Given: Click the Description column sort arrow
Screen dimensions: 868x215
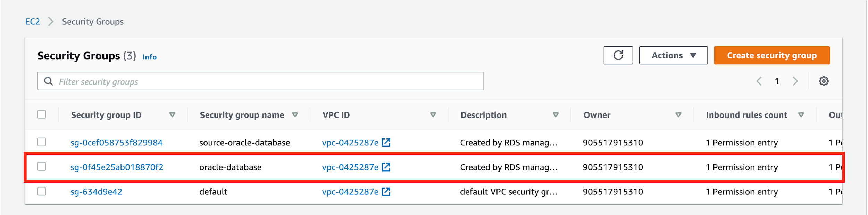Looking at the screenshot, I should pyautogui.click(x=556, y=115).
